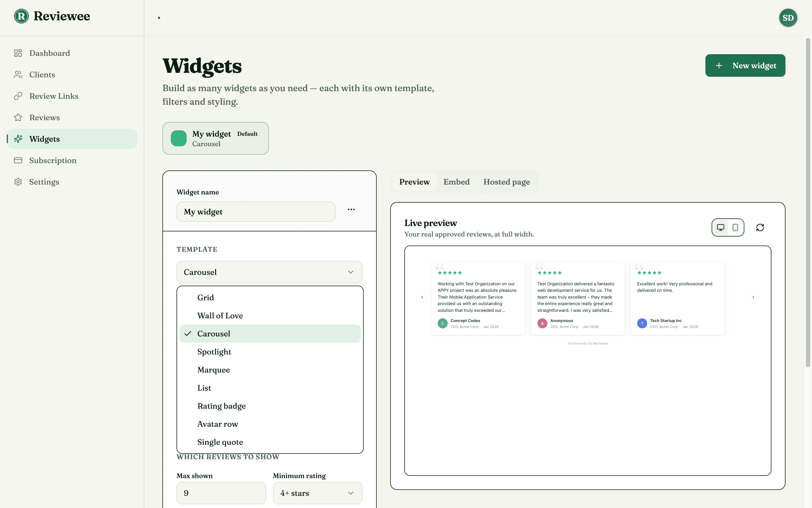Open the Subscription card icon
812x508 pixels.
pos(18,160)
